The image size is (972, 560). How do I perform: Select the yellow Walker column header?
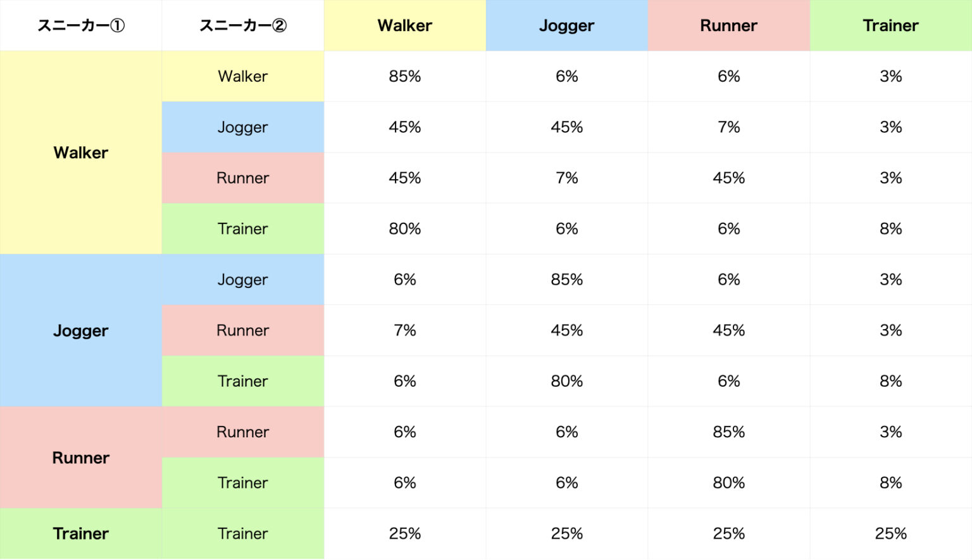click(x=404, y=25)
